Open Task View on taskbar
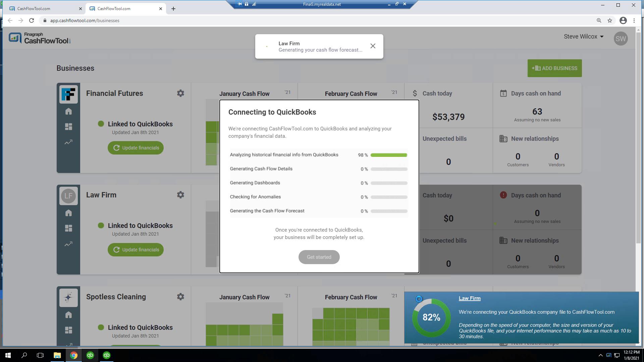644x362 pixels. 40,355
